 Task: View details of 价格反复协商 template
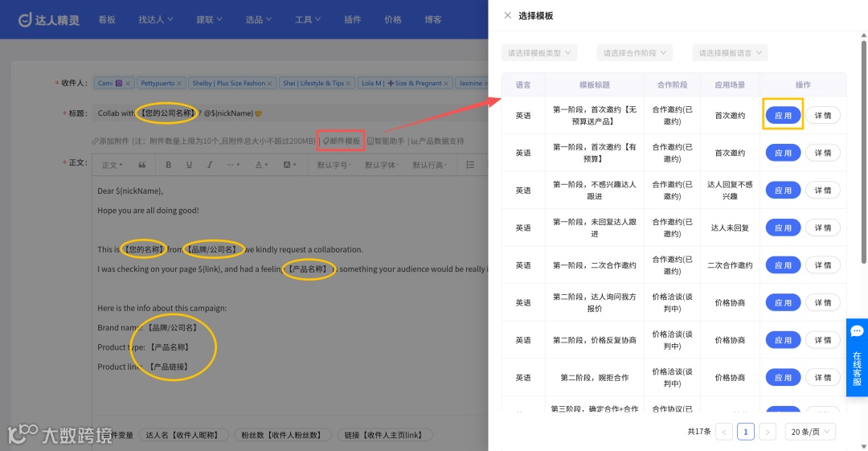(x=823, y=339)
